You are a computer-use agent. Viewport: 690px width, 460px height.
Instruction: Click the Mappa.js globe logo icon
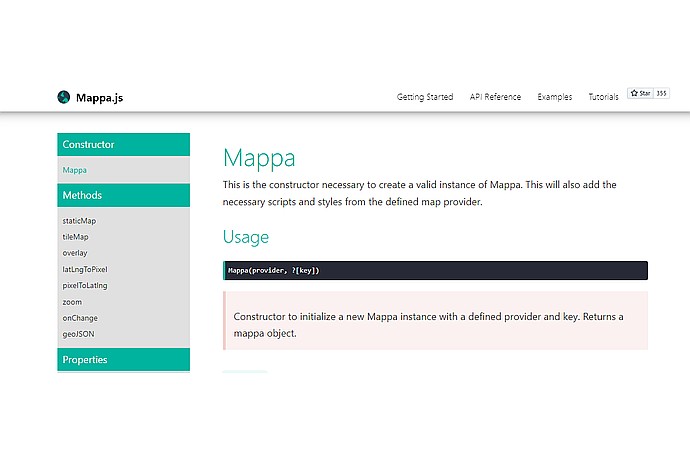point(64,97)
